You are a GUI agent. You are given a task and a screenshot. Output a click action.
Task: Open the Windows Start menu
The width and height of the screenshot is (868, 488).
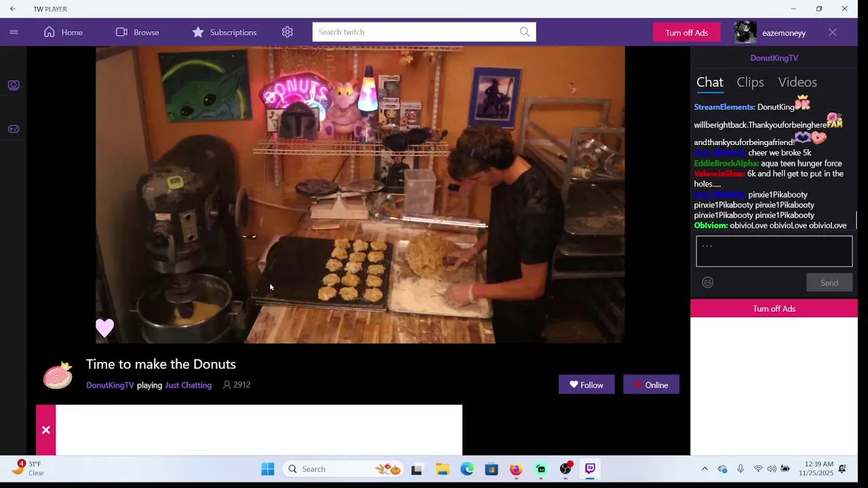(x=268, y=469)
